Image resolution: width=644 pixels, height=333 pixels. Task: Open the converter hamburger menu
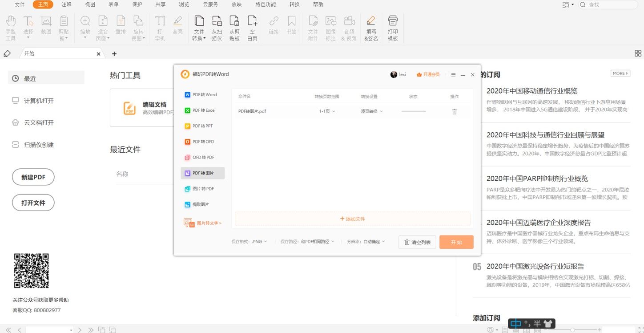(453, 75)
